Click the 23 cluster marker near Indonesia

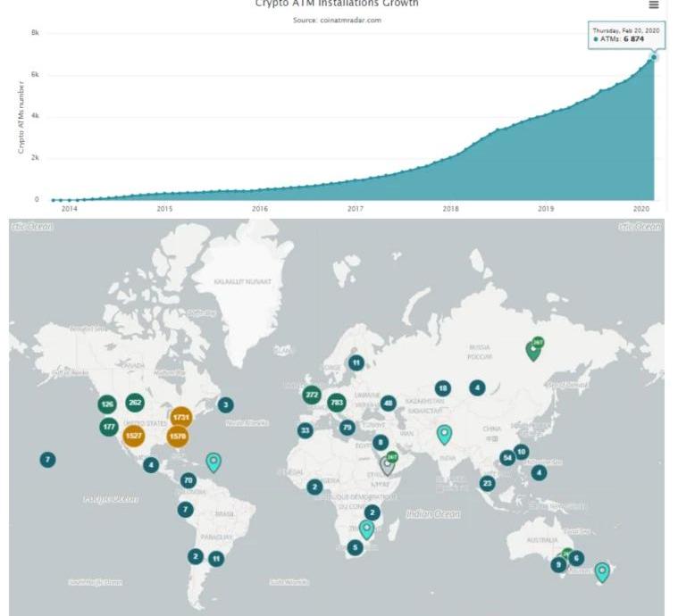pos(487,483)
